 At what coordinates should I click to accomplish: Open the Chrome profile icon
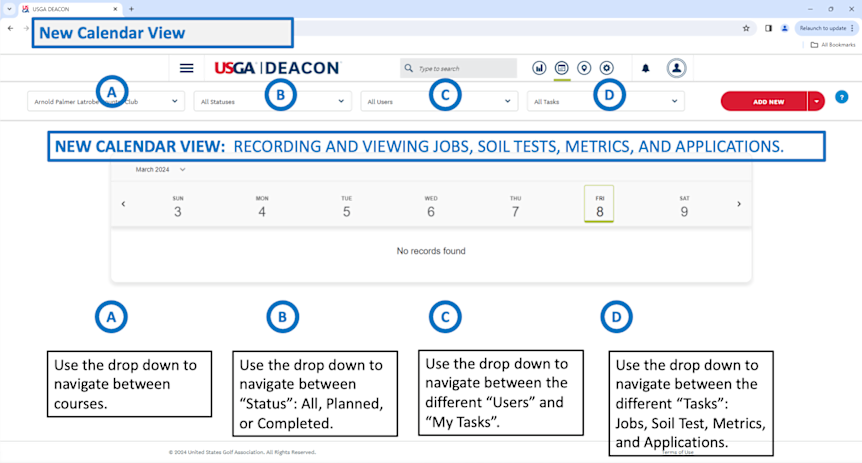click(x=784, y=28)
